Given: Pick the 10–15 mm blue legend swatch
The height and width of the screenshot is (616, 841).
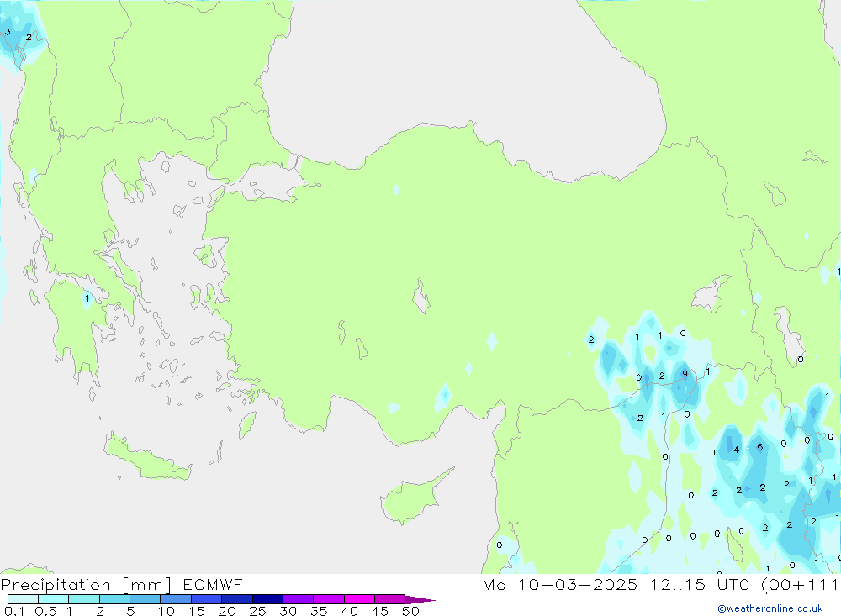Looking at the screenshot, I should point(176,599).
